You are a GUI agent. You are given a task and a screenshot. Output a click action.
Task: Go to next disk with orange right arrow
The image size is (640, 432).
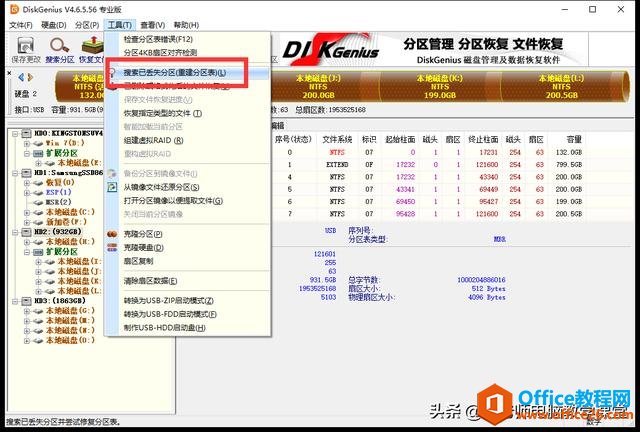pos(30,77)
